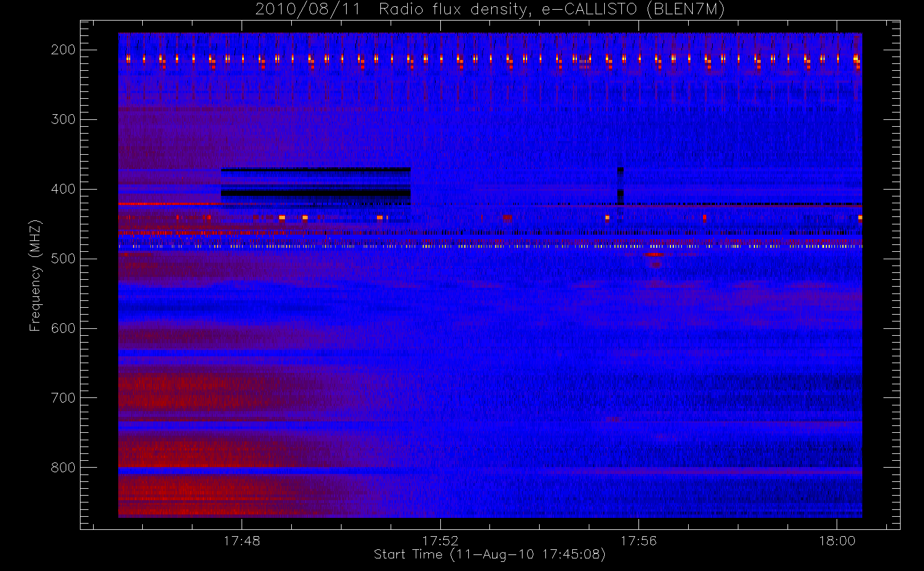Click the 600 frequency tick label
Image resolution: width=924 pixels, height=571 pixels.
click(x=63, y=328)
